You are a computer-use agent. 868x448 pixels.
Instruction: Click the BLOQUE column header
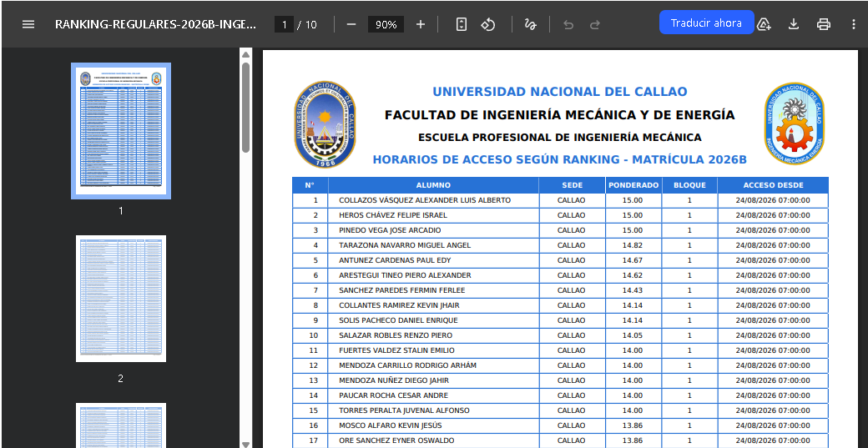689,185
